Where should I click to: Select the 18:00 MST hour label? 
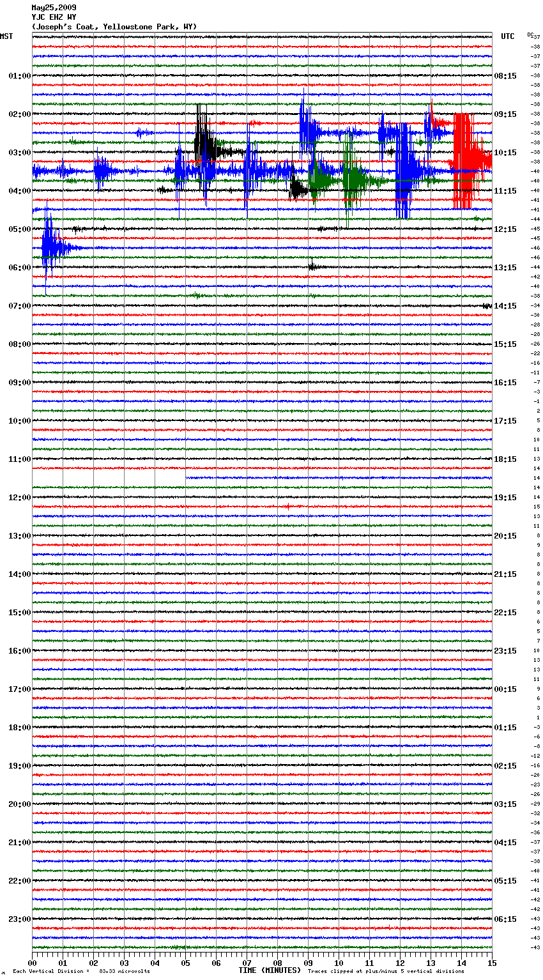[20, 728]
